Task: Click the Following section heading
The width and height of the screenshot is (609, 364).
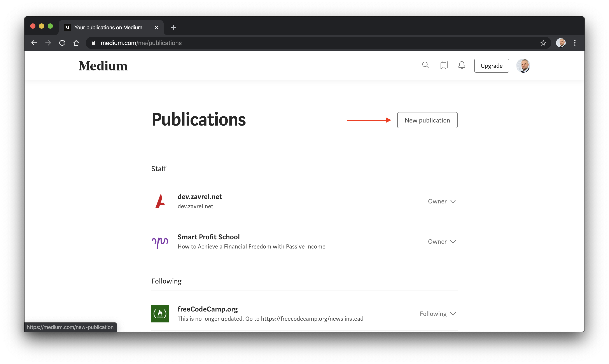Action: [x=166, y=281]
